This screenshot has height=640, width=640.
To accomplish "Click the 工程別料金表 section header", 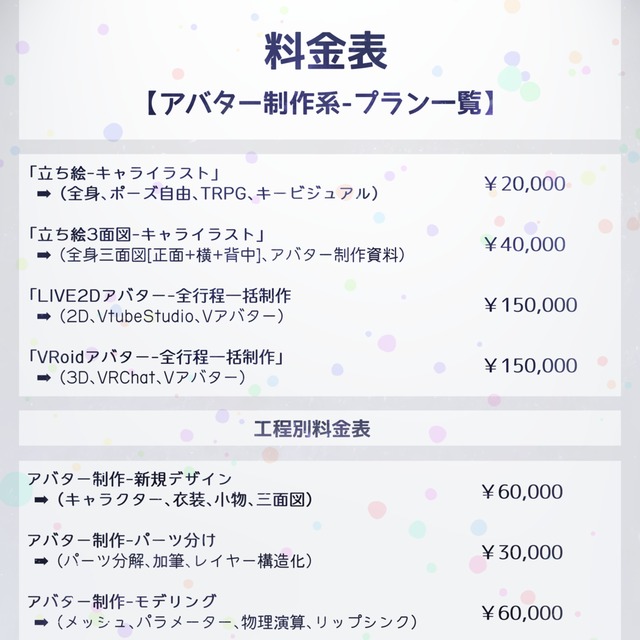I will click(x=312, y=429).
